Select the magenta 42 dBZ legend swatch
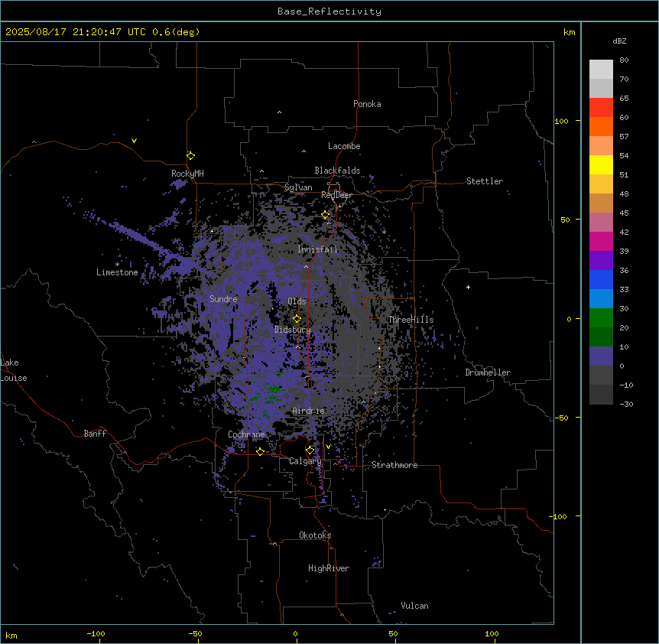Viewport: 659px width, 644px height. (x=601, y=241)
